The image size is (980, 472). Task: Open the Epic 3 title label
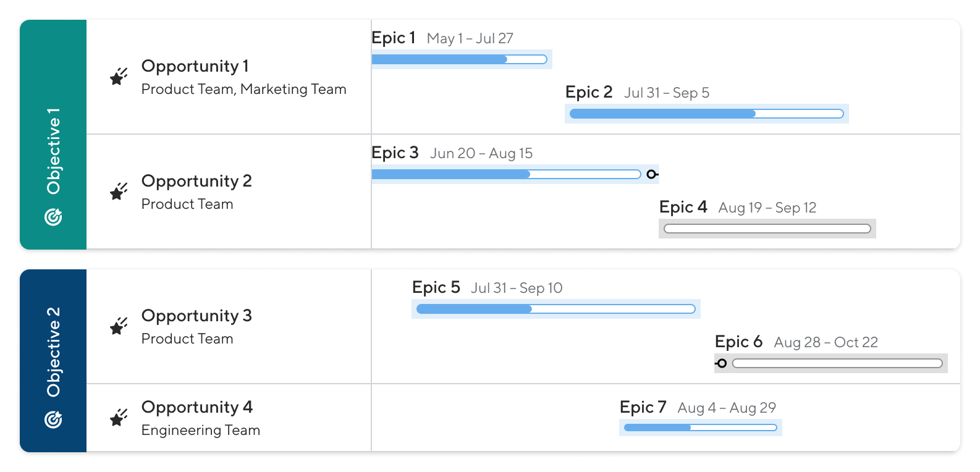pyautogui.click(x=395, y=153)
